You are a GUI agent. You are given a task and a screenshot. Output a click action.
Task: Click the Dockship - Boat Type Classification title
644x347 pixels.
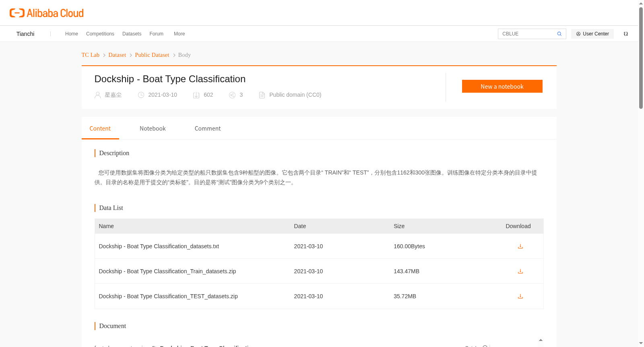click(170, 79)
